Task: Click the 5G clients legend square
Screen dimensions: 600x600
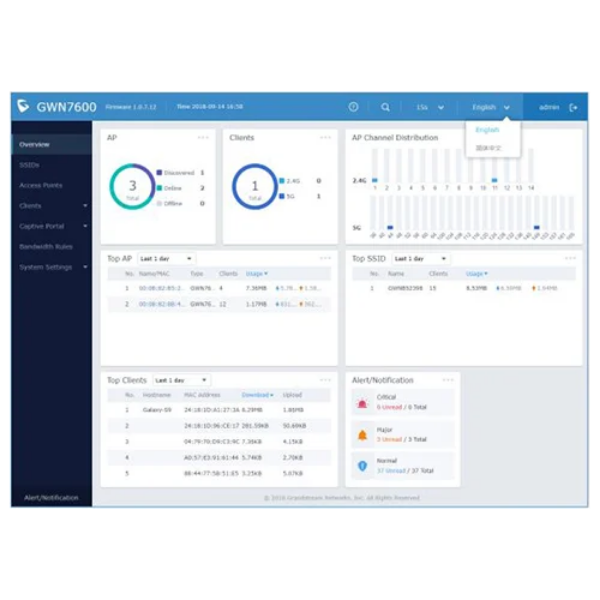Action: 282,196
